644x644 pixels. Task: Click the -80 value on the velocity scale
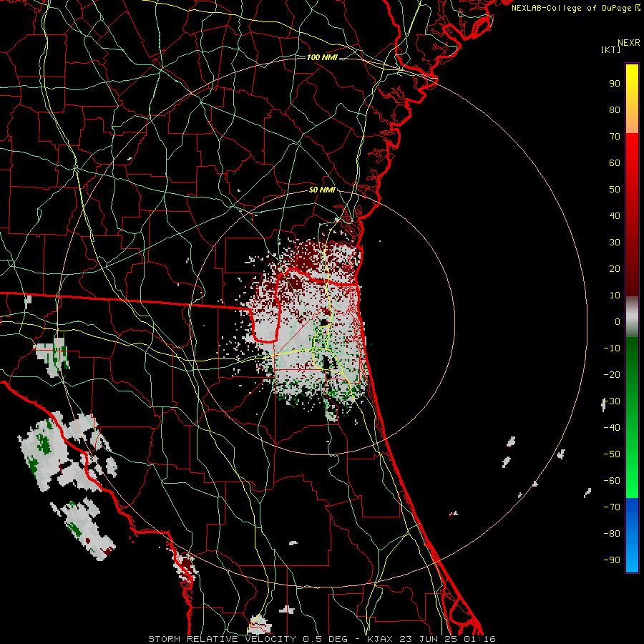pos(612,534)
